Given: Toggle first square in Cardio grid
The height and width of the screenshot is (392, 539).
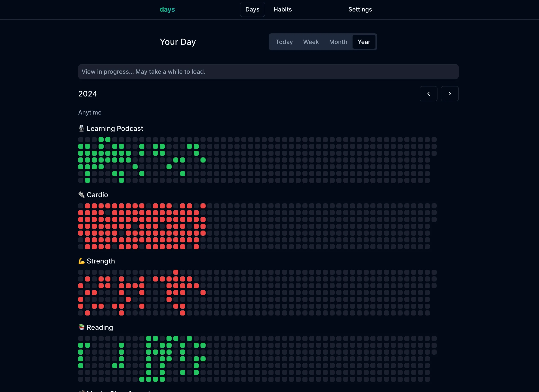Looking at the screenshot, I should tap(81, 206).
